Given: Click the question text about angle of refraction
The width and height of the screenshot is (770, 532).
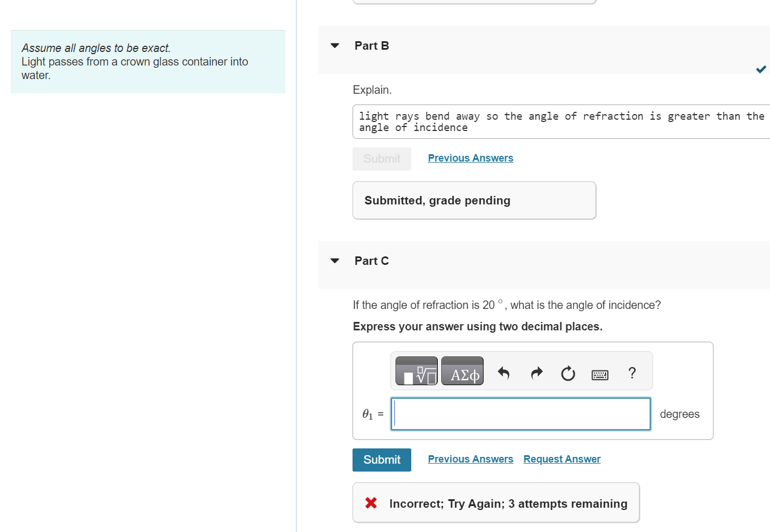Looking at the screenshot, I should coord(507,305).
